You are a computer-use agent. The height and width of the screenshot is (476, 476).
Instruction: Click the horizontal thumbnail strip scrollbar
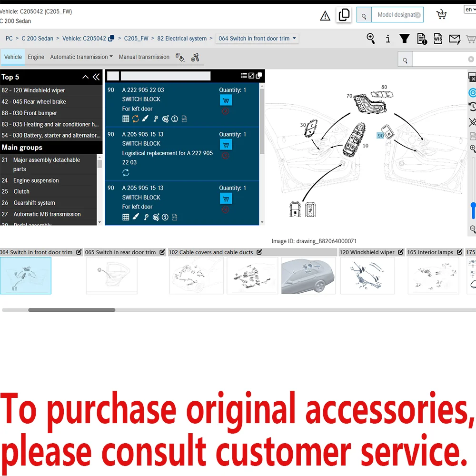pyautogui.click(x=72, y=310)
